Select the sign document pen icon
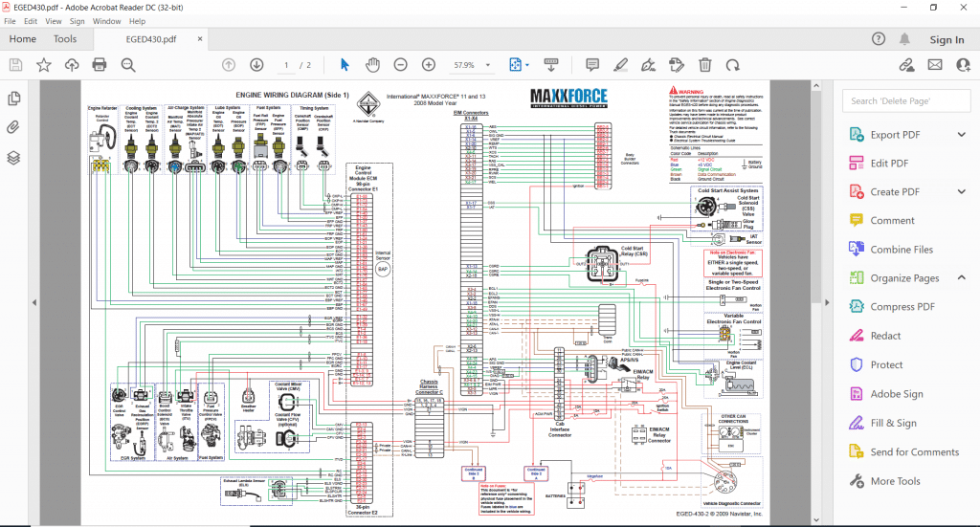 point(649,65)
